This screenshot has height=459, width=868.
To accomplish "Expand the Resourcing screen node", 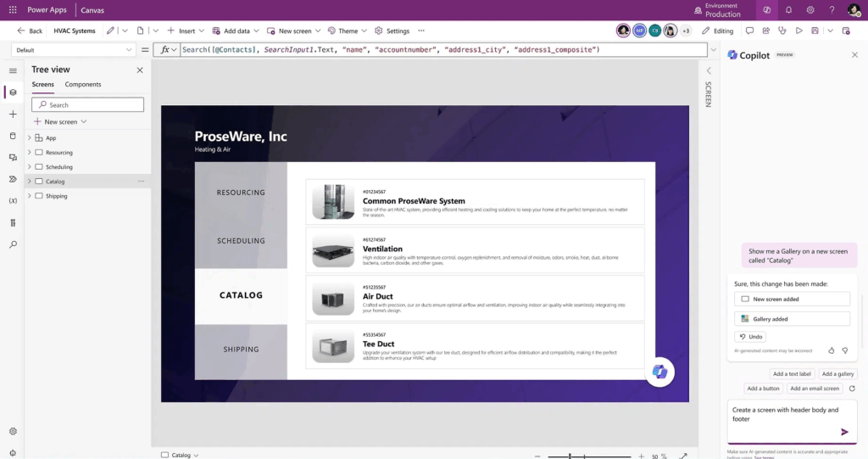I will [30, 153].
